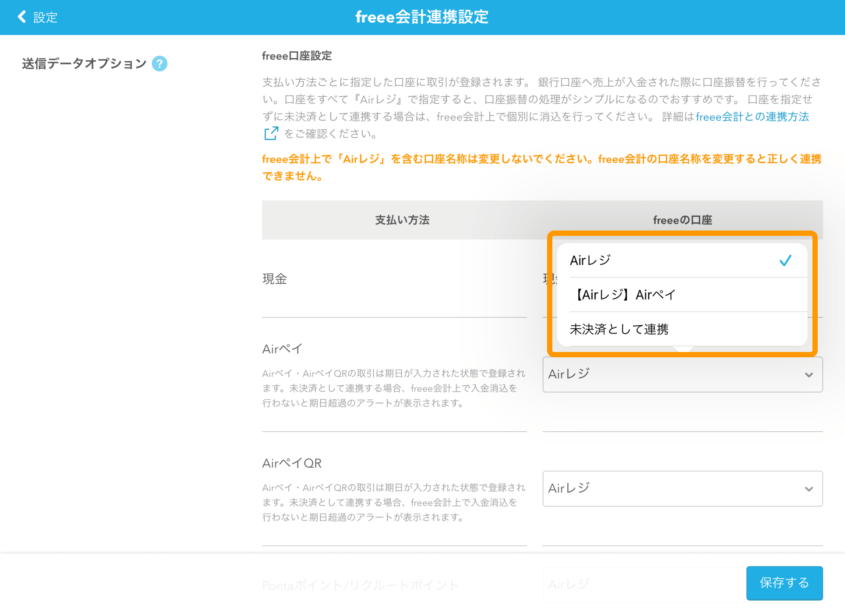Viewport: 845px width, 616px height.
Task: Open the help question mark icon
Action: (159, 64)
